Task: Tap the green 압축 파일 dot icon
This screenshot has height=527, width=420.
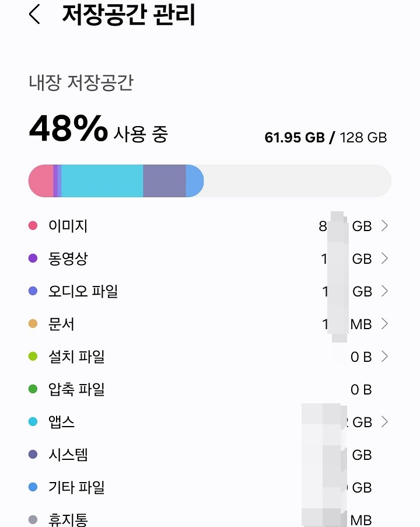Action: 33,389
